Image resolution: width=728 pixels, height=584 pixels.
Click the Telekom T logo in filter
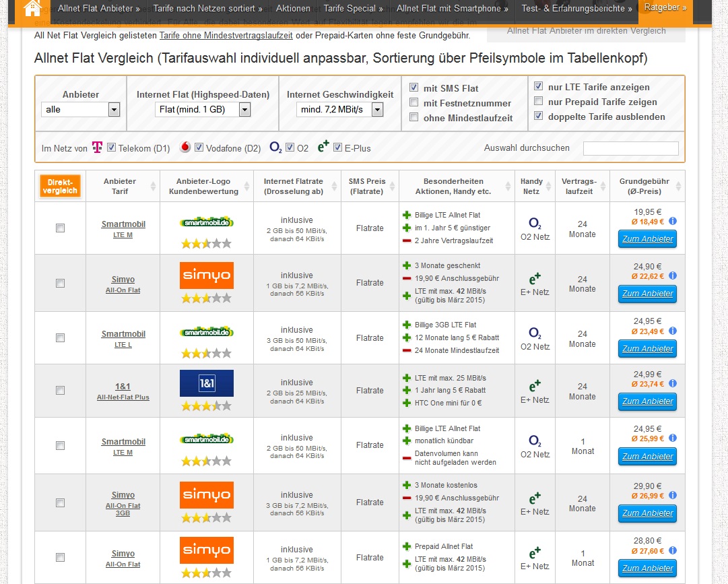(x=97, y=147)
